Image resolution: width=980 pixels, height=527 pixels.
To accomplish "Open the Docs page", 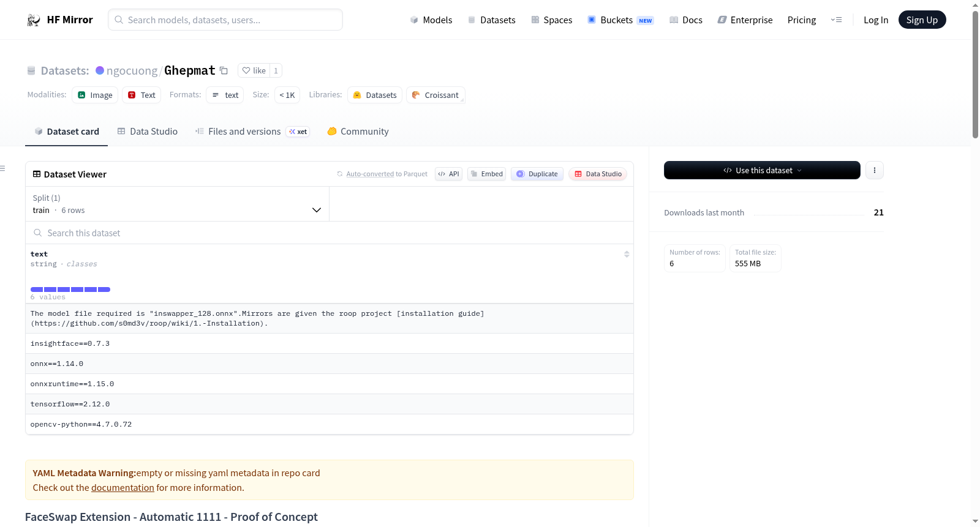I will [686, 20].
